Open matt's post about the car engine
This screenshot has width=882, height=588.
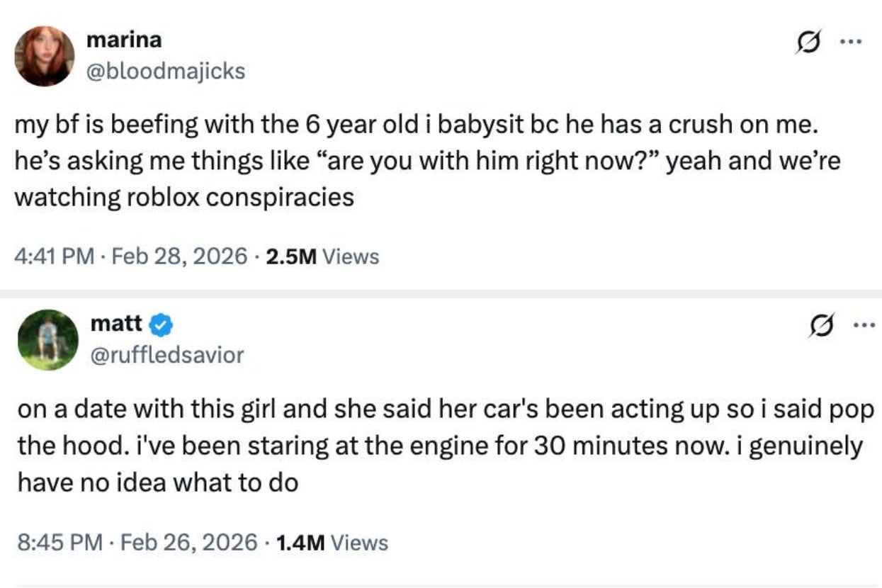tap(439, 446)
